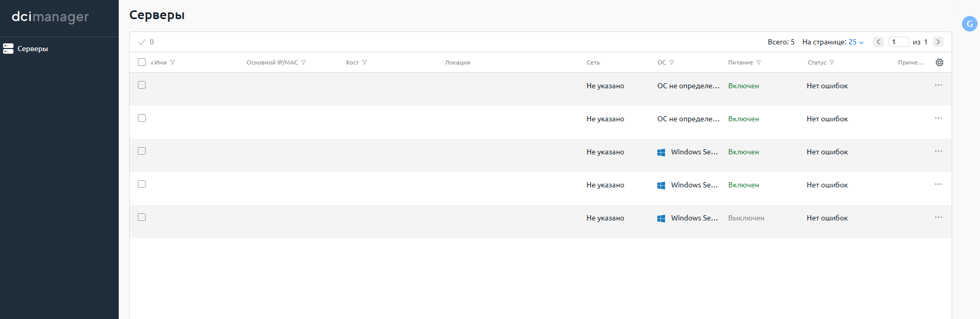980x319 pixels.
Task: Open the На странице 25 dropdown
Action: click(856, 42)
